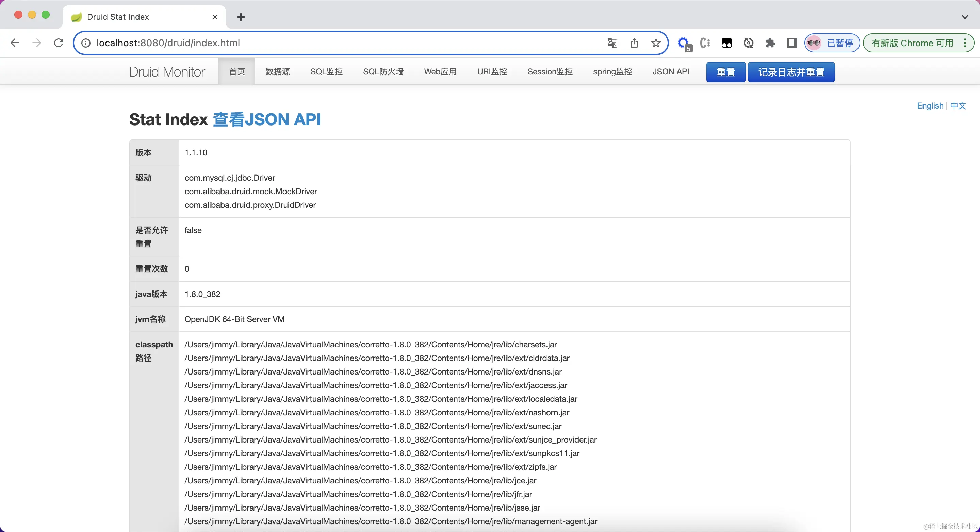Viewport: 980px width, 532px height.
Task: Click the extension icon with badge 5
Action: [684, 43]
